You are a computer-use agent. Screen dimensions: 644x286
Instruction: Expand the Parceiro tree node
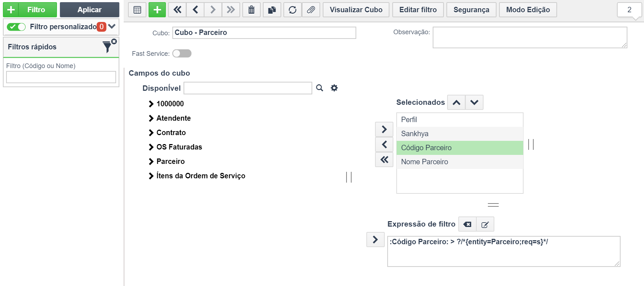151,161
